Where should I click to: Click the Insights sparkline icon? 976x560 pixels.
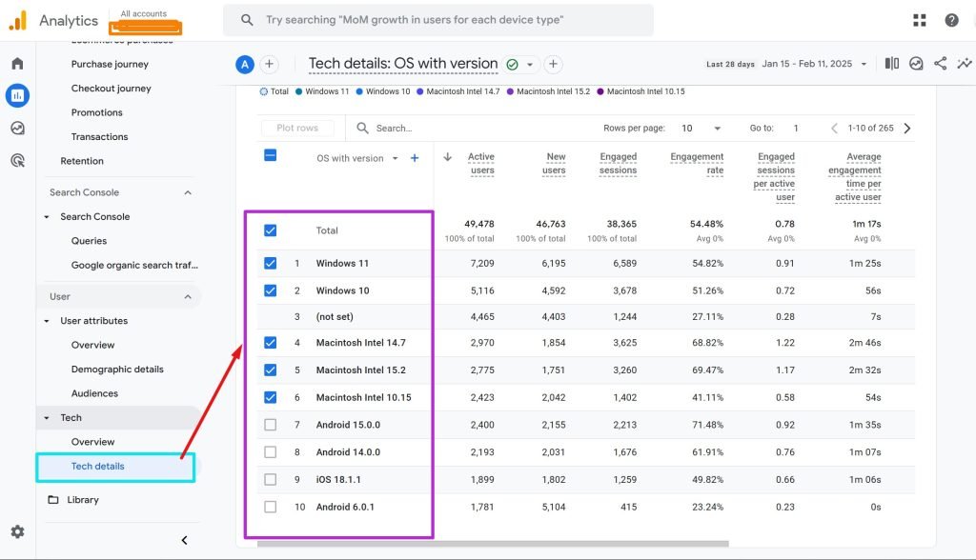pos(965,64)
